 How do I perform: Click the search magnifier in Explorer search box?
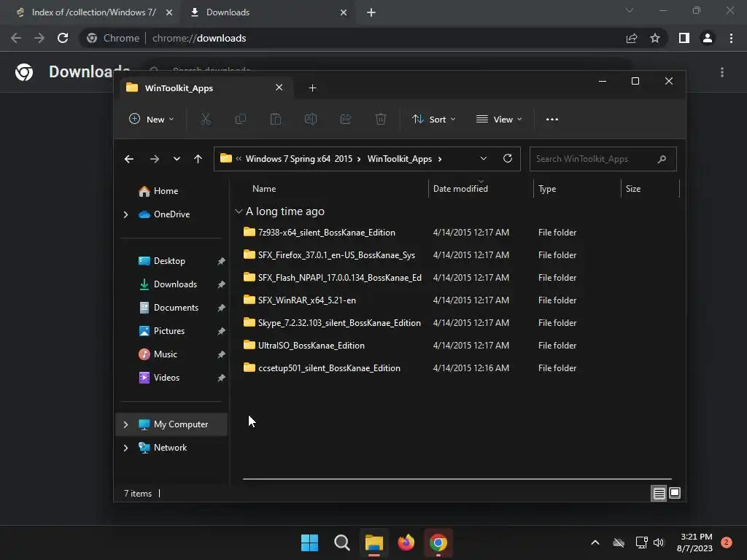662,159
